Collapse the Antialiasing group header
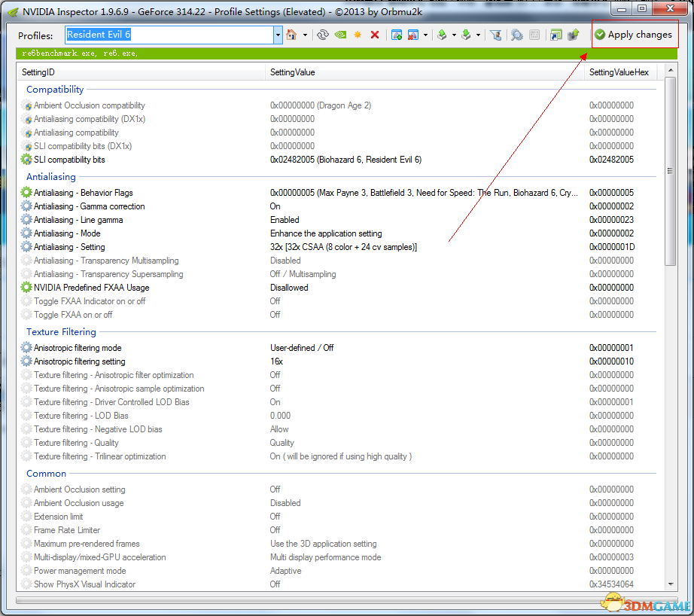This screenshot has height=616, width=694. tap(51, 177)
